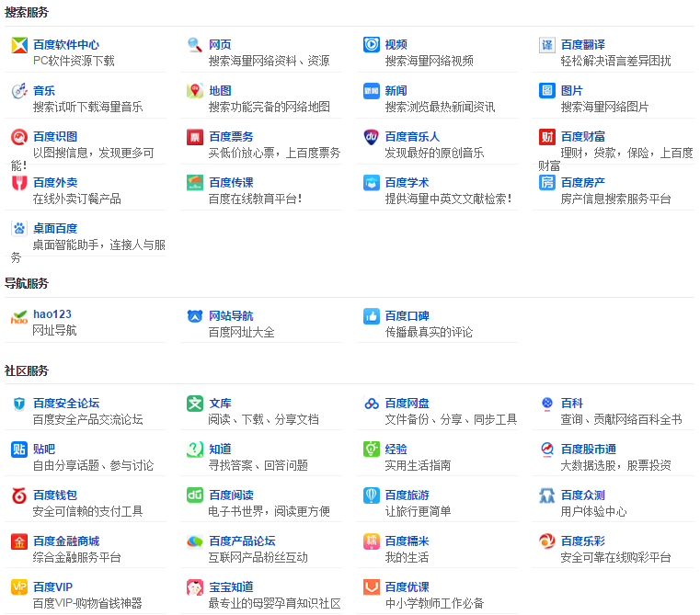This screenshot has width=700, height=615.
Task: Click the 宝宝知道 baby icon
Action: click(195, 587)
